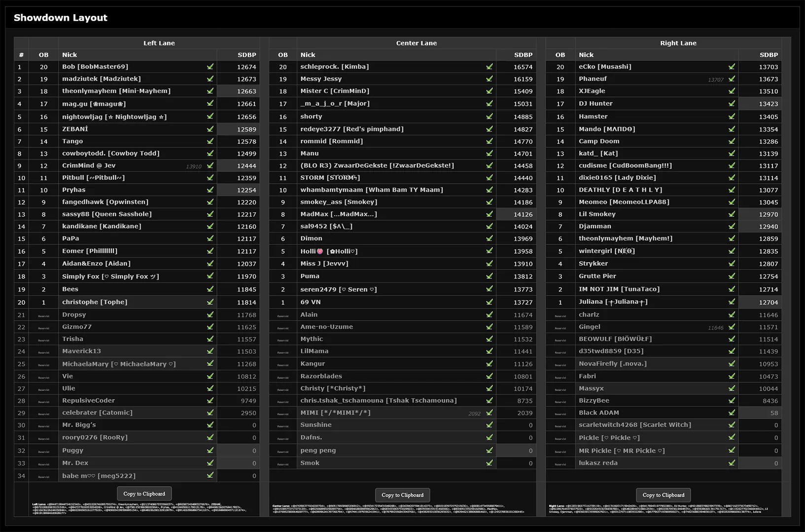Viewport: 805px width, 532px height.
Task: Click green checkmark for CrimMind @ Jev
Action: coord(210,166)
